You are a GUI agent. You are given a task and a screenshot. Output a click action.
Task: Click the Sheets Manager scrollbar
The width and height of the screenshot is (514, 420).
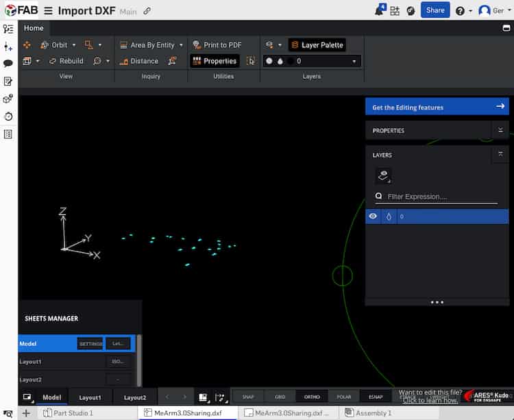(x=139, y=360)
